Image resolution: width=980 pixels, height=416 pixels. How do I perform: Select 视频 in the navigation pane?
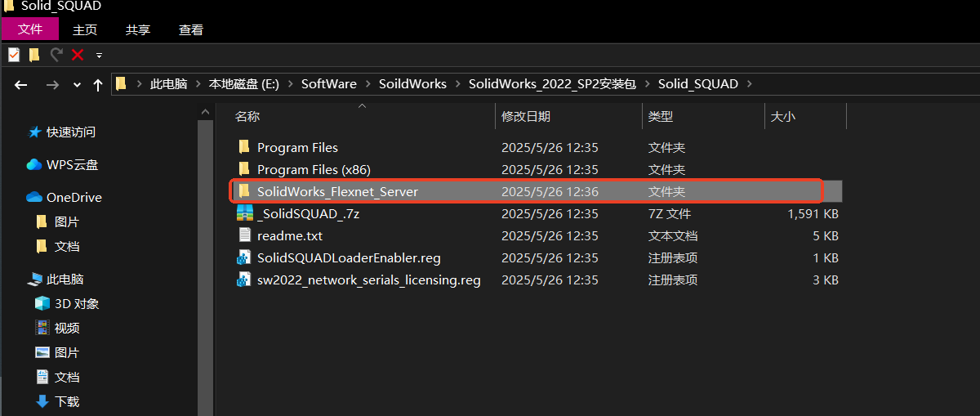(67, 328)
